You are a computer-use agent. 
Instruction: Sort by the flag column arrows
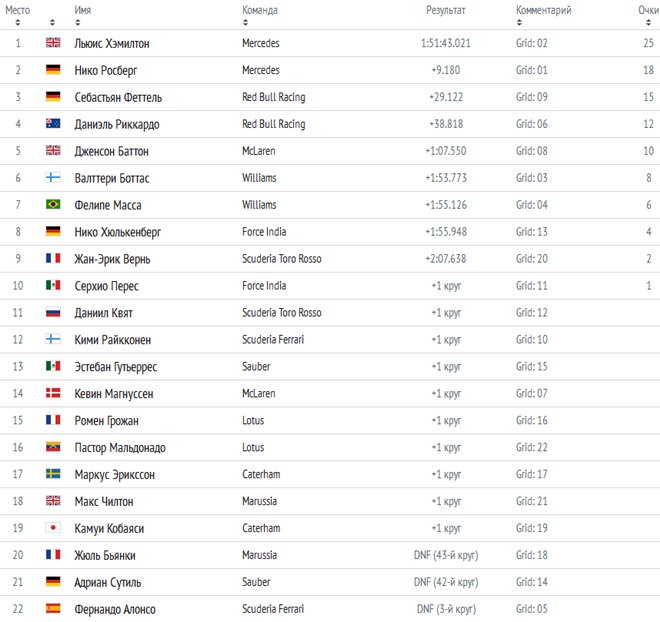pos(52,23)
